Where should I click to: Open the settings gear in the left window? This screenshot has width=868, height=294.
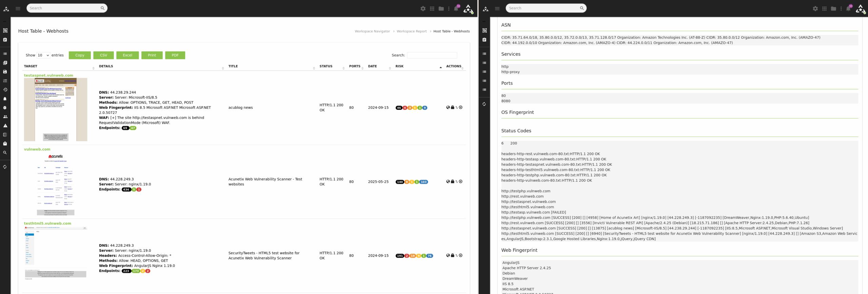[423, 8]
